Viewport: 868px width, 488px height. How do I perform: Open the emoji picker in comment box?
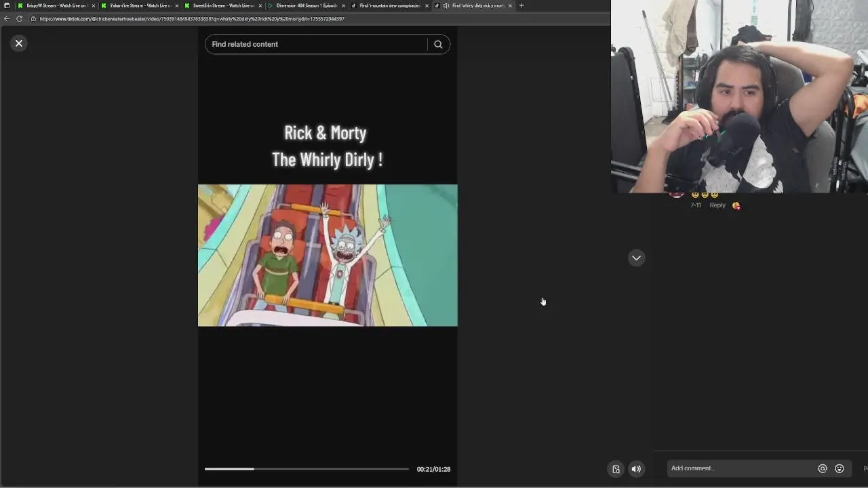[x=840, y=468]
